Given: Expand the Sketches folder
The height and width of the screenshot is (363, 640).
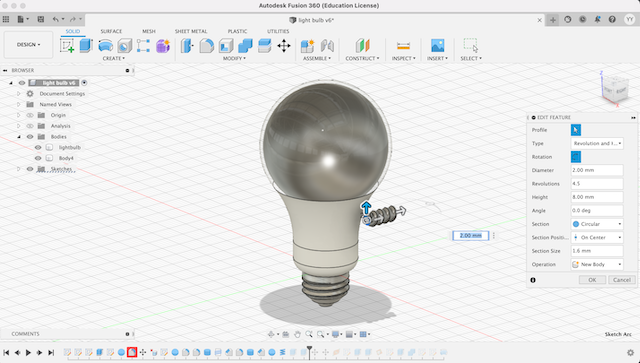Looking at the screenshot, I should (18, 169).
